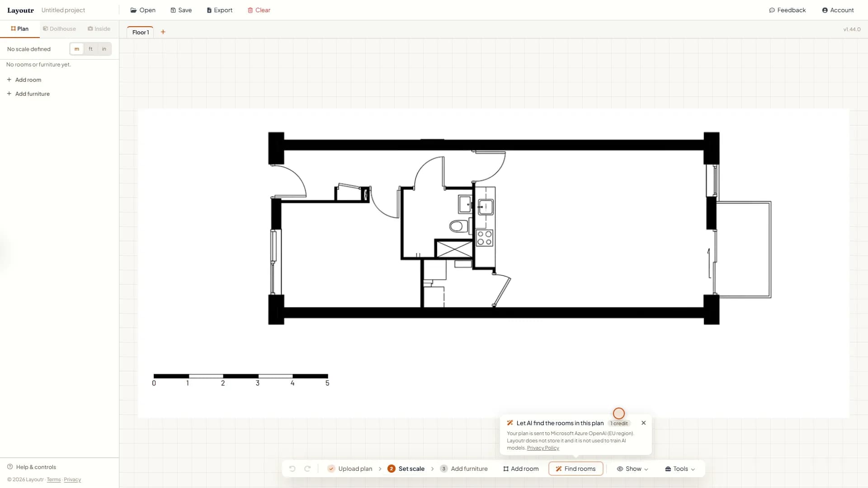Expand the Tools dropdown chevron

click(693, 469)
